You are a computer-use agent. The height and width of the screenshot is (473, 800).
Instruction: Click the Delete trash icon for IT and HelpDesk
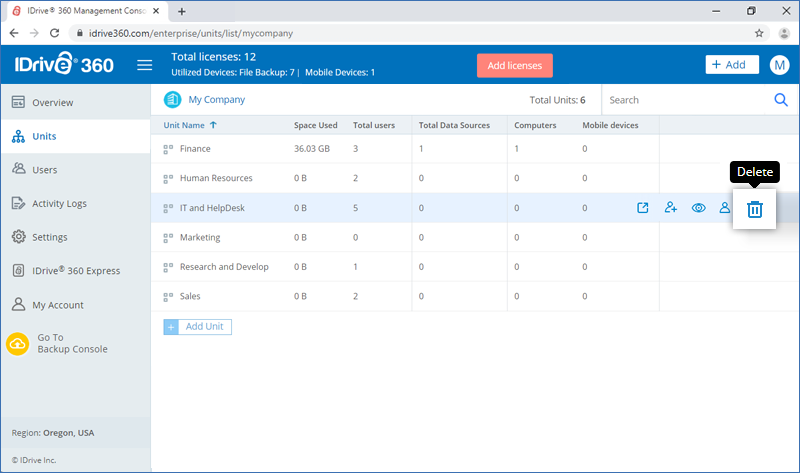pos(755,209)
